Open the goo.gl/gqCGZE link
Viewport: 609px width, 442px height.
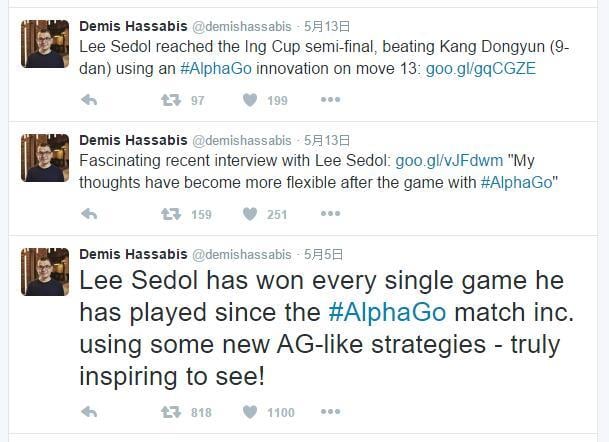[481, 69]
